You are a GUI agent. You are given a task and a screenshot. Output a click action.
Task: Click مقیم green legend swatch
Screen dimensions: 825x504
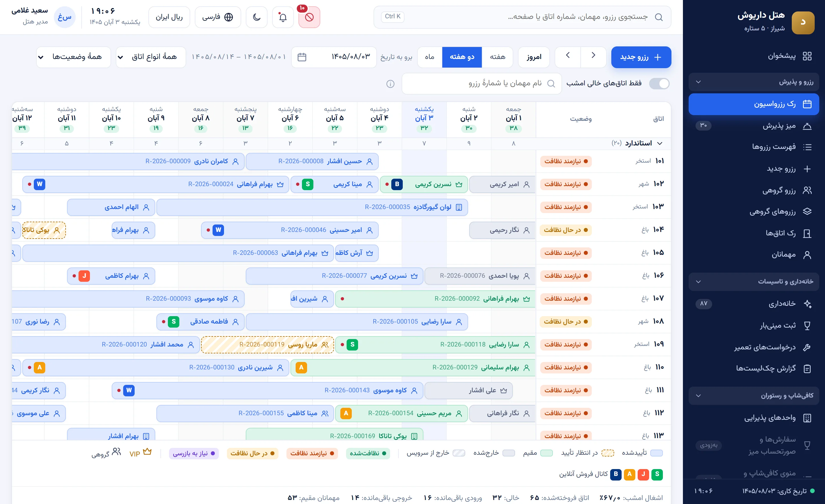[546, 453]
